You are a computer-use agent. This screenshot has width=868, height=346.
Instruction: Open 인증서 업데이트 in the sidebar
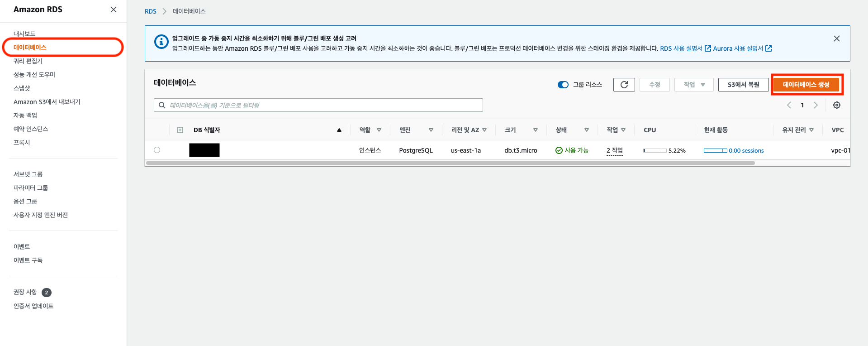click(x=33, y=306)
